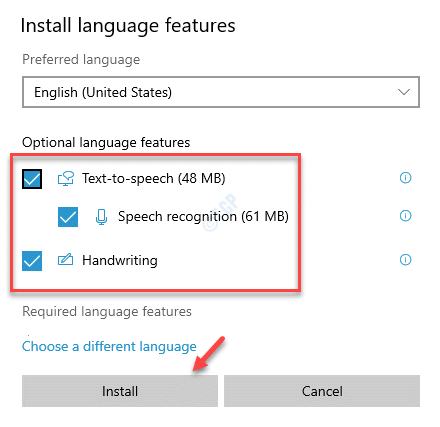Select the Speech recognition (61 MB) label
The width and height of the screenshot is (440, 427).
(203, 217)
